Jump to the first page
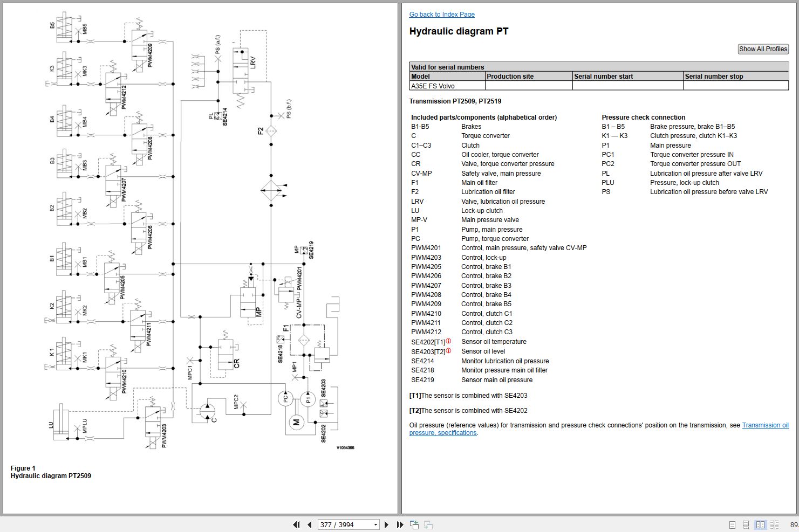Viewport: 799px width, 532px height. (296, 524)
